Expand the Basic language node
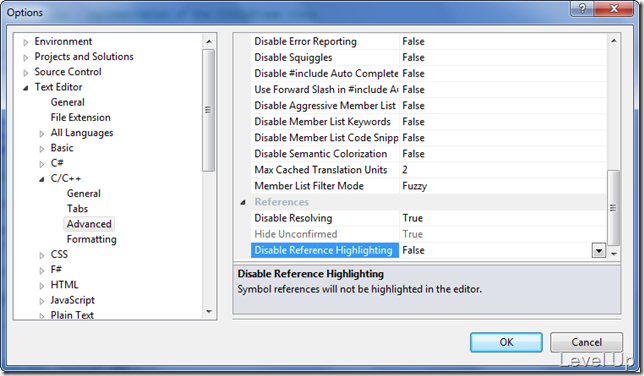Screen dimensions: 644x376 point(41,149)
